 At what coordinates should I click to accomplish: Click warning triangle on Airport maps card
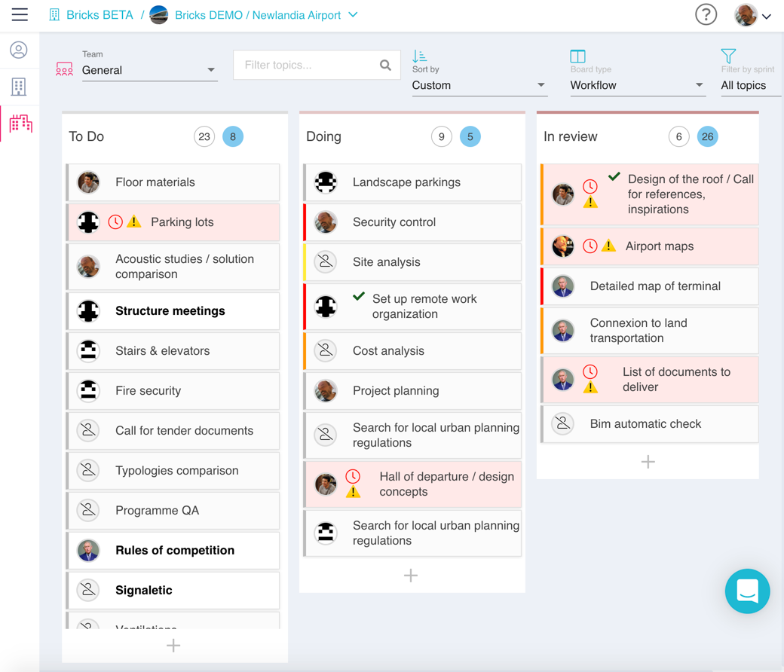[x=608, y=246]
